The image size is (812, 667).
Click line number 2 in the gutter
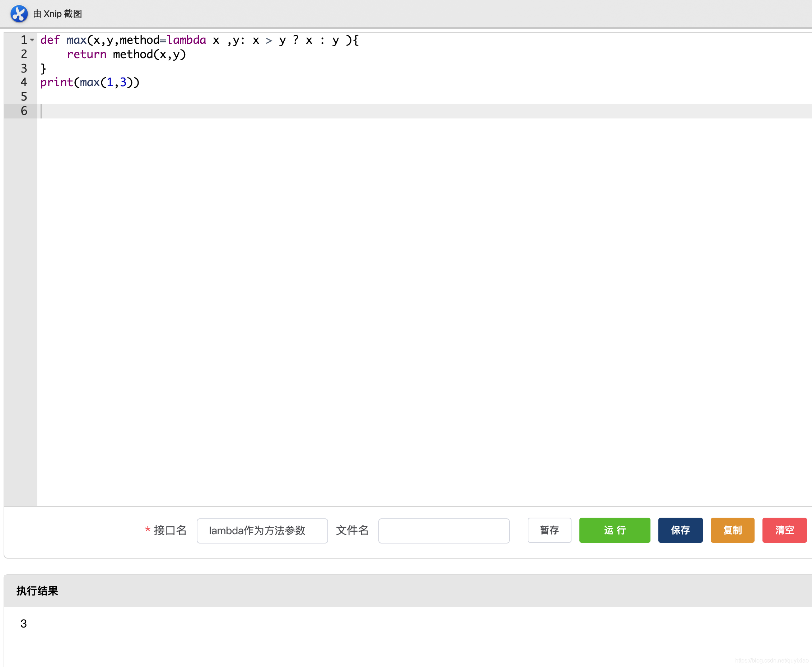[24, 54]
